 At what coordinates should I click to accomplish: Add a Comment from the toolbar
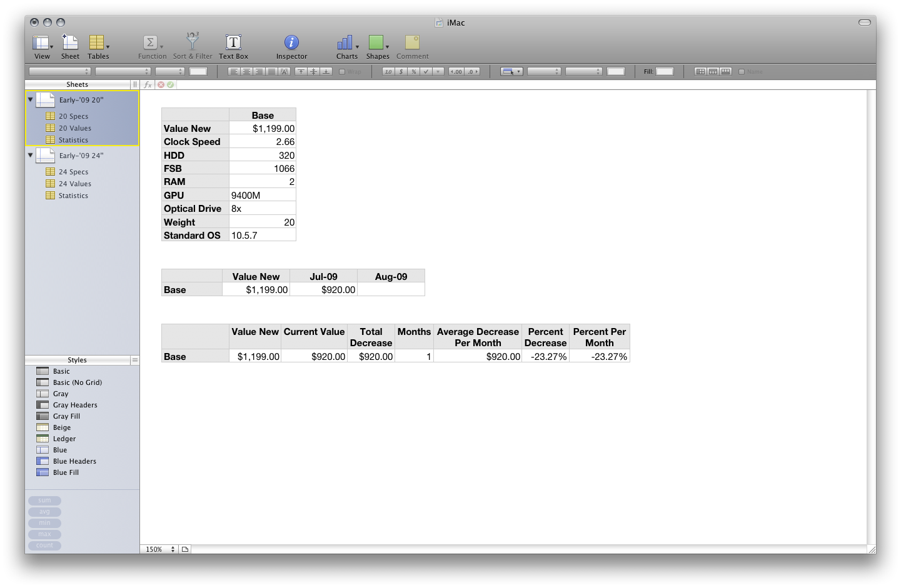point(412,47)
